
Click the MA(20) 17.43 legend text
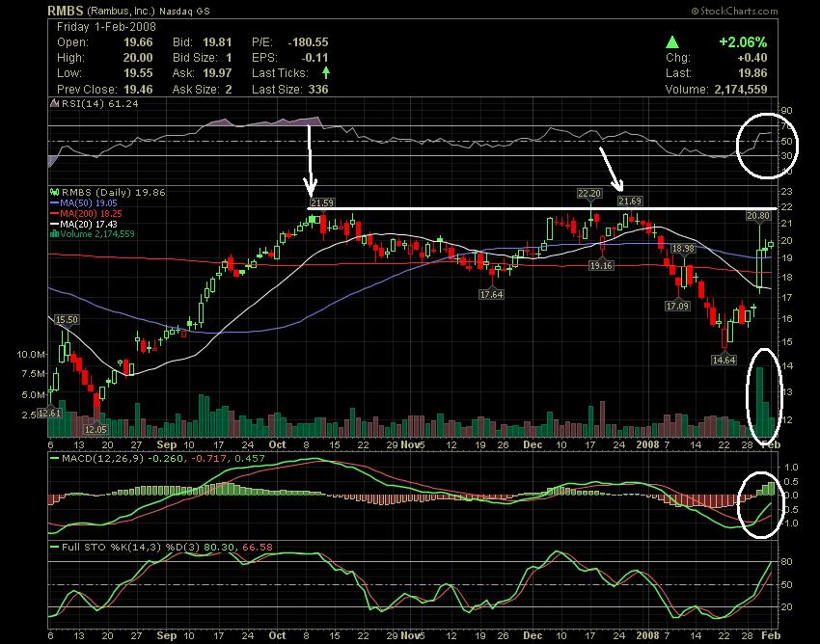coord(89,224)
